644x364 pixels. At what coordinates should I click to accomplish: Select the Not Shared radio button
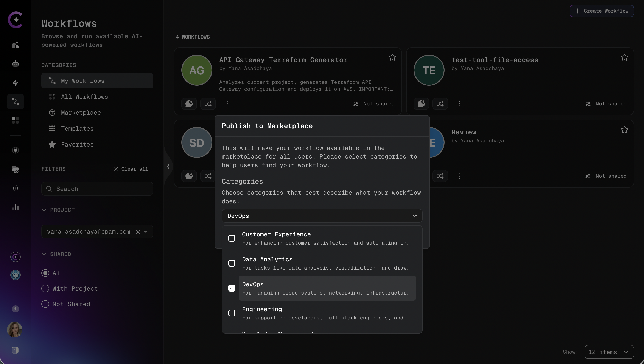tap(45, 304)
